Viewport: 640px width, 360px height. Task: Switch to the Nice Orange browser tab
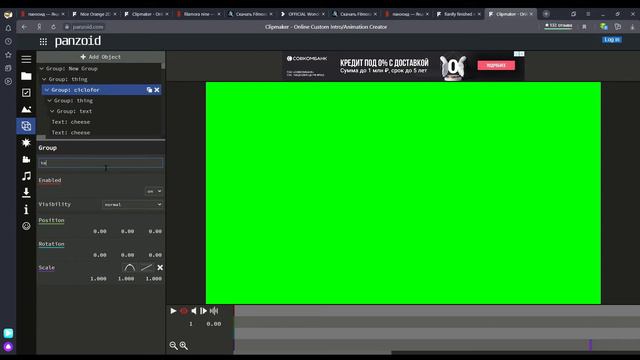94,14
